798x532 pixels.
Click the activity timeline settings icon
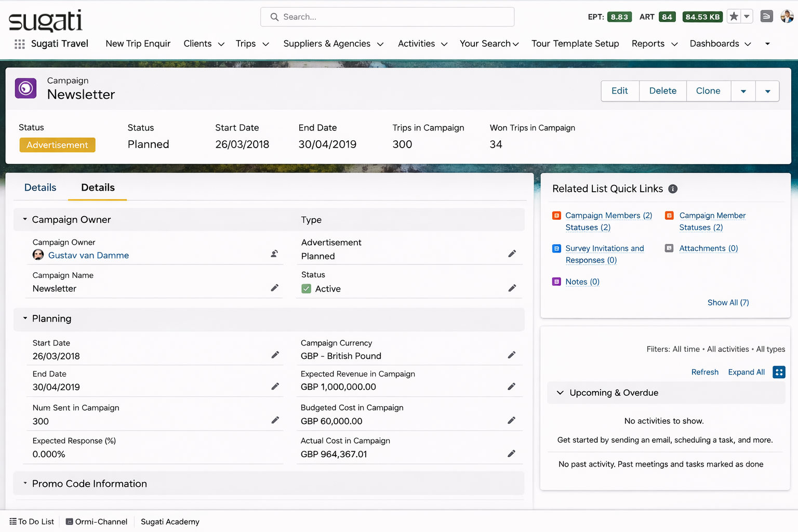[x=779, y=372]
